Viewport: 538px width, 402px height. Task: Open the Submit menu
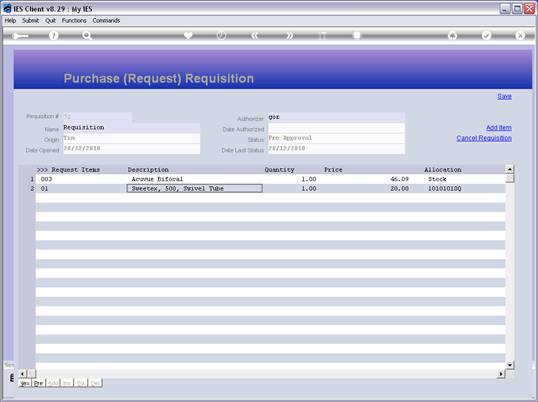click(x=31, y=21)
